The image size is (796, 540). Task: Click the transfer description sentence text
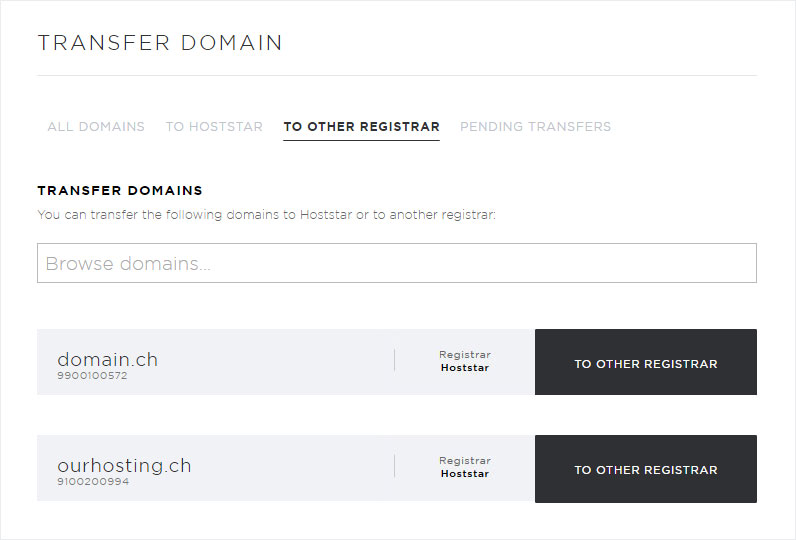[267, 215]
